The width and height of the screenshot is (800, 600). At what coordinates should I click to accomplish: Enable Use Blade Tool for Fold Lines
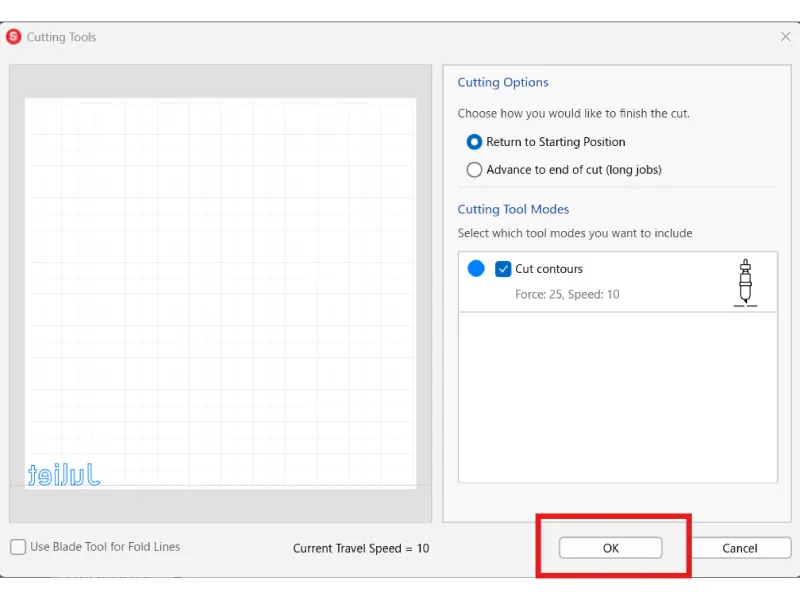click(x=19, y=547)
